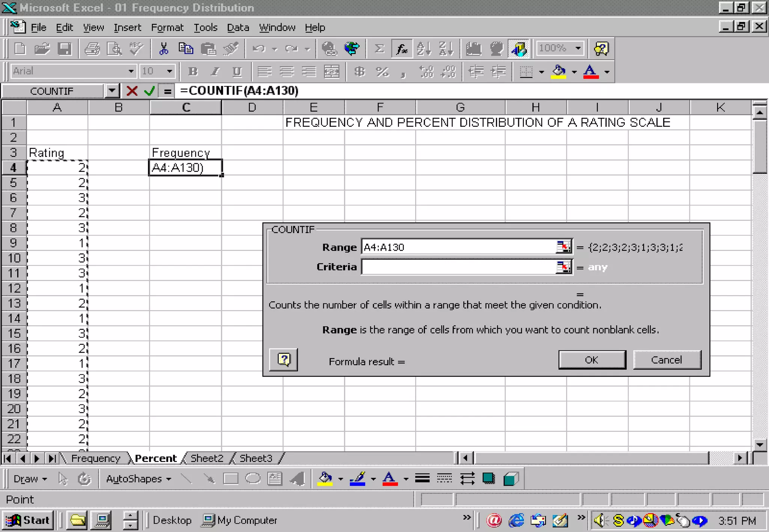This screenshot has width=769, height=532.
Task: Open the Chart Wizard icon
Action: (473, 49)
